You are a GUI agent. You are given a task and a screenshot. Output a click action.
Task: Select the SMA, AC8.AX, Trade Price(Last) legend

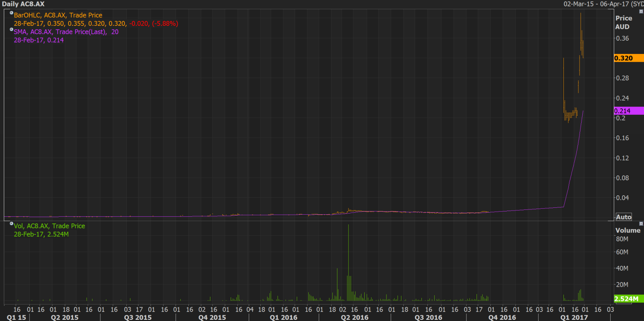tap(66, 32)
